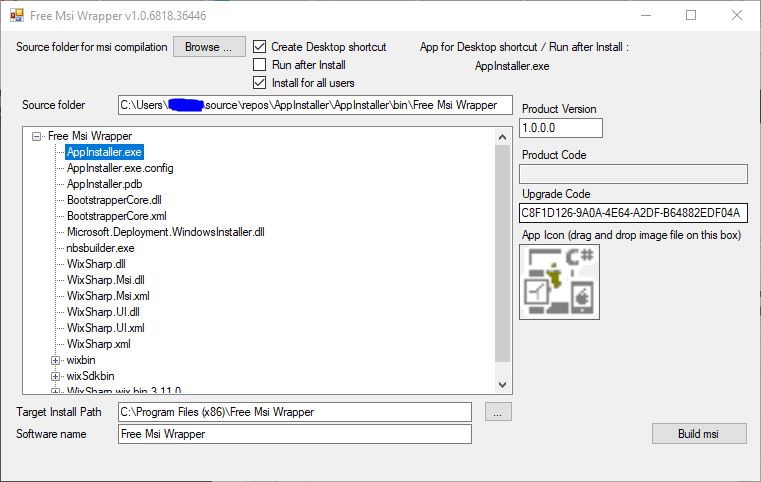This screenshot has width=761, height=482.
Task: Toggle the Install for all users checkbox
Action: pos(260,83)
